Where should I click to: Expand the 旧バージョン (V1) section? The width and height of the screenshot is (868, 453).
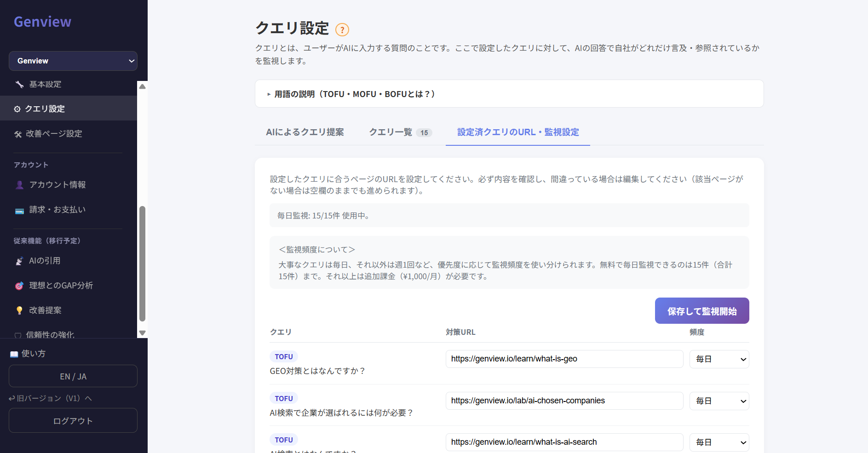pyautogui.click(x=50, y=398)
